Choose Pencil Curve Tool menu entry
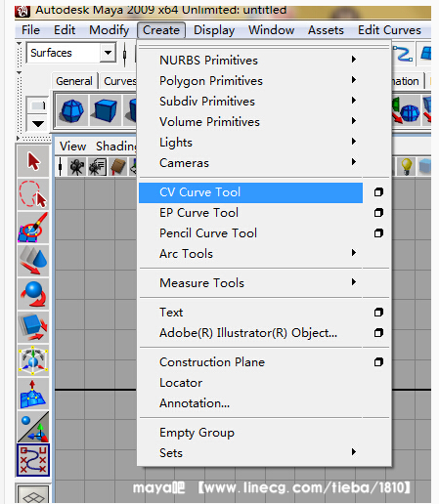This screenshot has height=504, width=439. point(250,233)
